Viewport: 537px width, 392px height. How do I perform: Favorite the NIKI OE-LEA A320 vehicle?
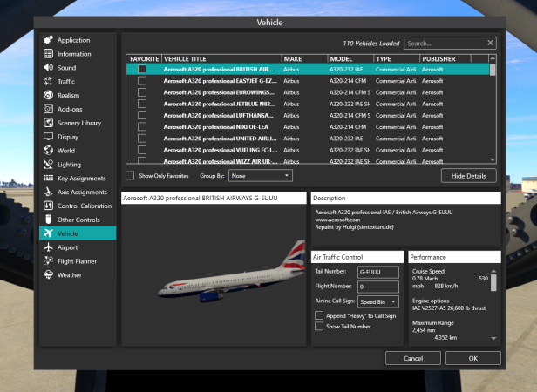142,126
